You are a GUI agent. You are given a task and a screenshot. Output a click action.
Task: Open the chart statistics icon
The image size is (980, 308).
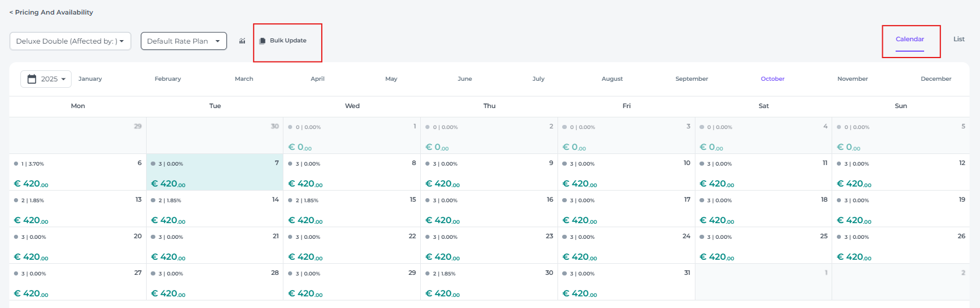coord(242,41)
